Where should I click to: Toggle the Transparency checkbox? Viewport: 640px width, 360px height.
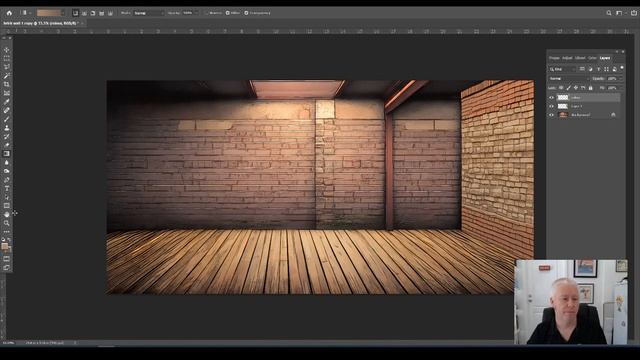tap(246, 13)
